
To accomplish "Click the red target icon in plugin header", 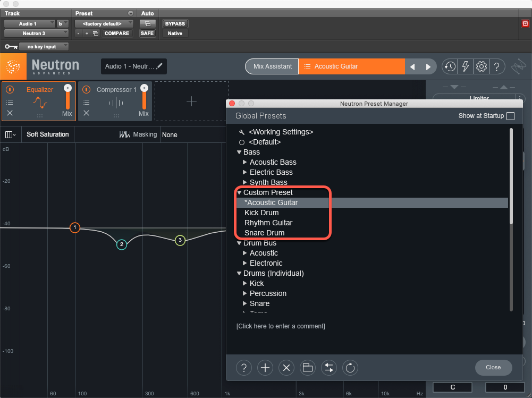I will [525, 23].
